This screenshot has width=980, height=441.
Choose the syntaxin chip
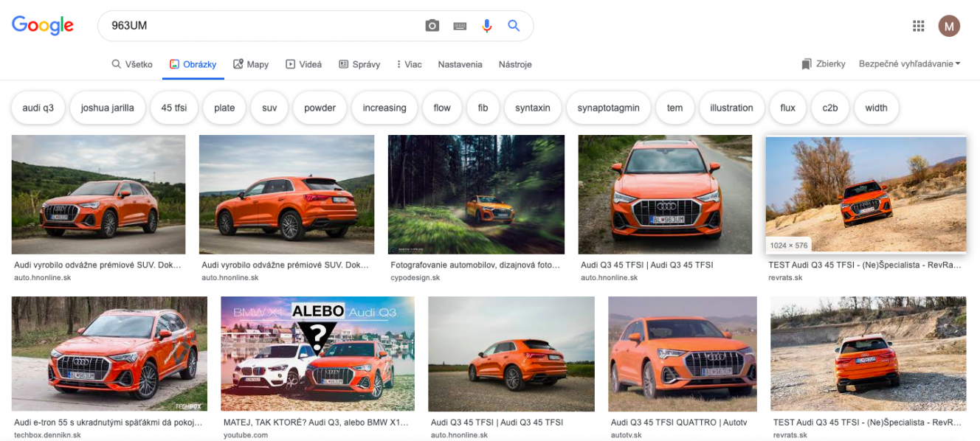tap(533, 108)
